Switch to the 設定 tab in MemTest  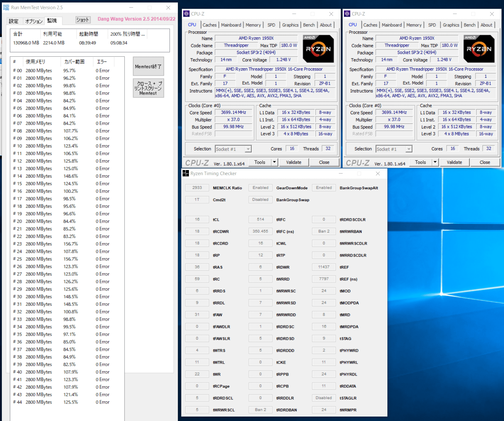click(x=14, y=21)
